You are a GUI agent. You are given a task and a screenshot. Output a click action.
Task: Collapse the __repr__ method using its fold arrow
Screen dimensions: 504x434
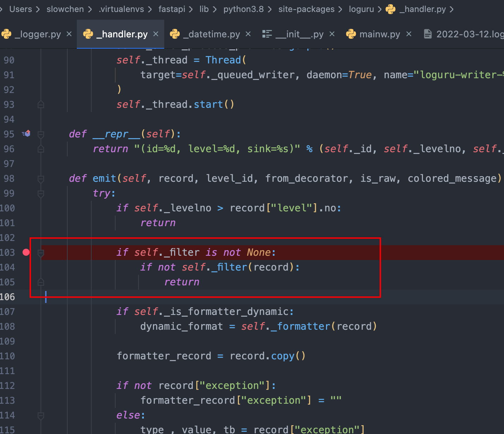(x=41, y=134)
